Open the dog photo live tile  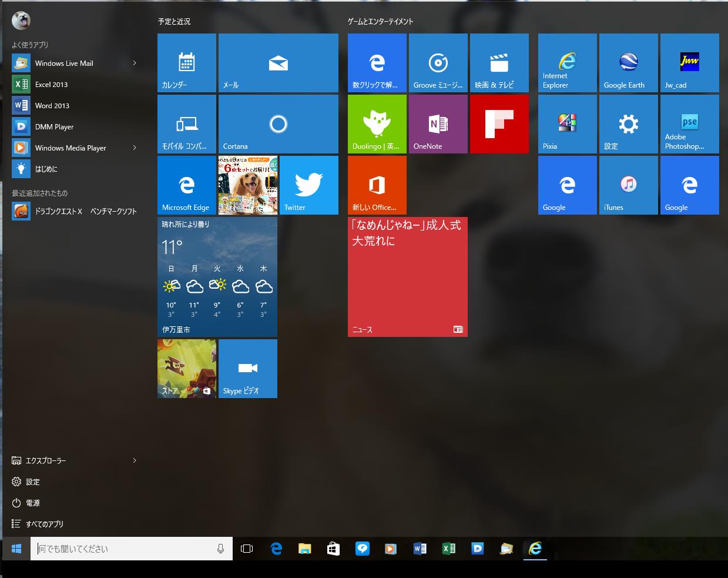(248, 185)
